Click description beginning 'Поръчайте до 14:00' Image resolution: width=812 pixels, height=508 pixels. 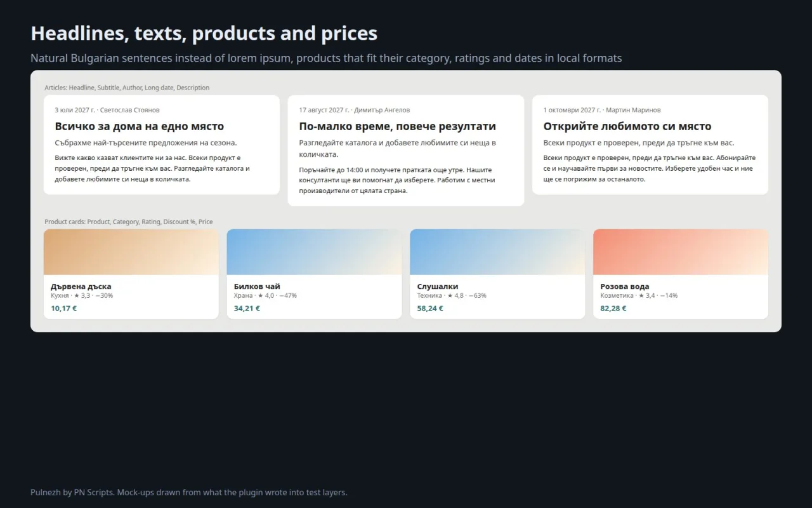pos(397,180)
